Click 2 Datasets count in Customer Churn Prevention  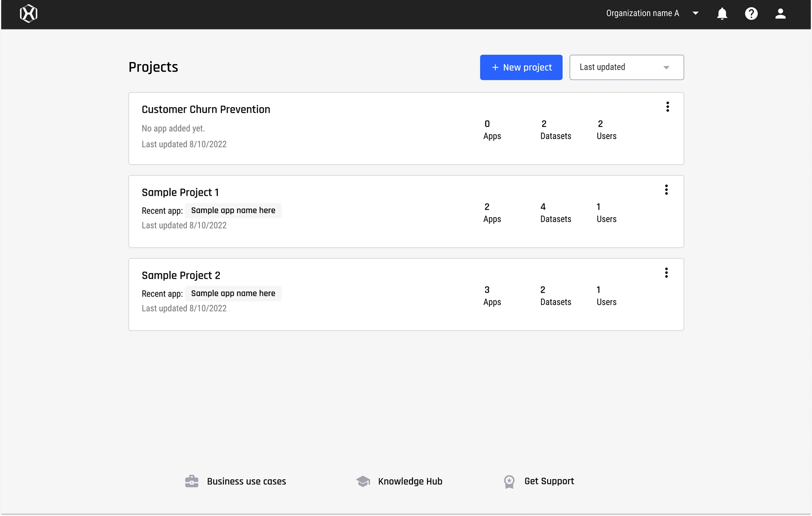[556, 130]
